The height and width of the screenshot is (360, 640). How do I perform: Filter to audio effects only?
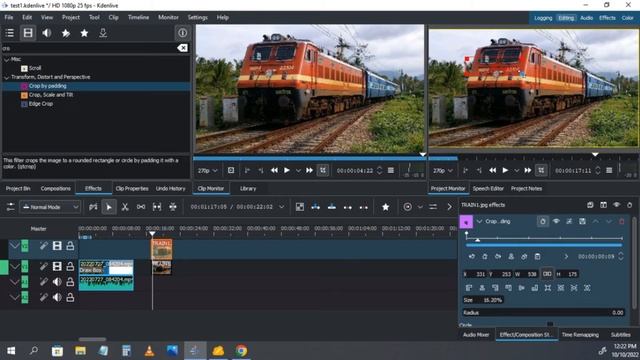point(47,33)
